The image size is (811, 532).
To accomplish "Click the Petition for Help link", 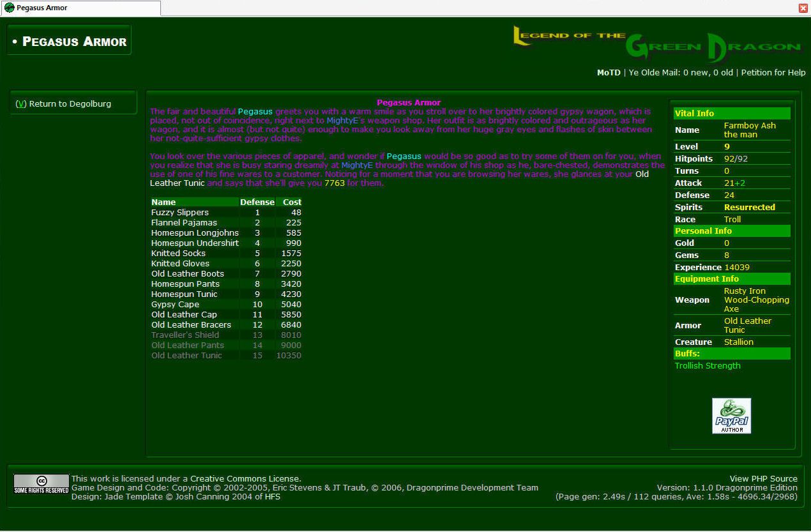I will [x=773, y=73].
